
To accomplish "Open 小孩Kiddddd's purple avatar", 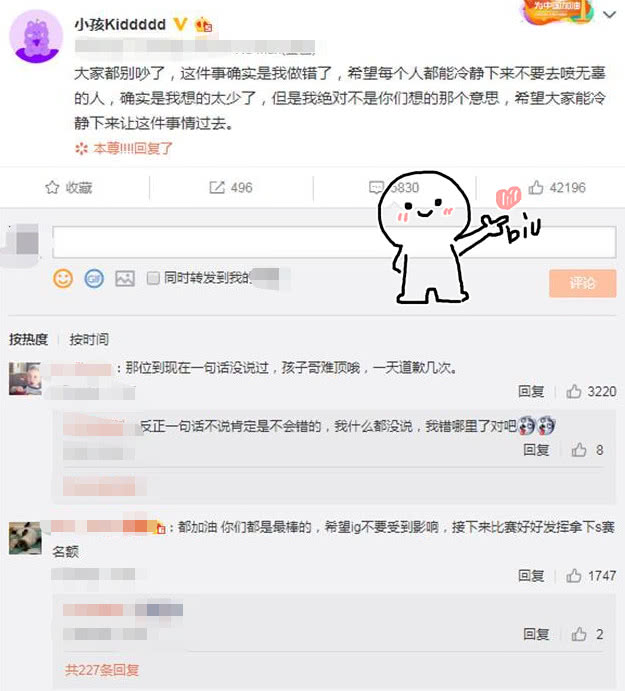I will 36,37.
